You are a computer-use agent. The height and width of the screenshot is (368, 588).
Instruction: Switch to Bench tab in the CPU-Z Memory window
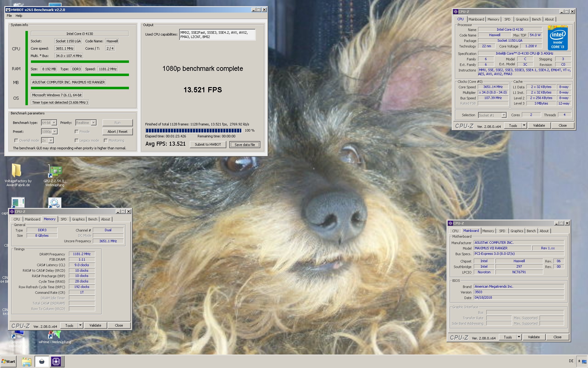tap(92, 219)
